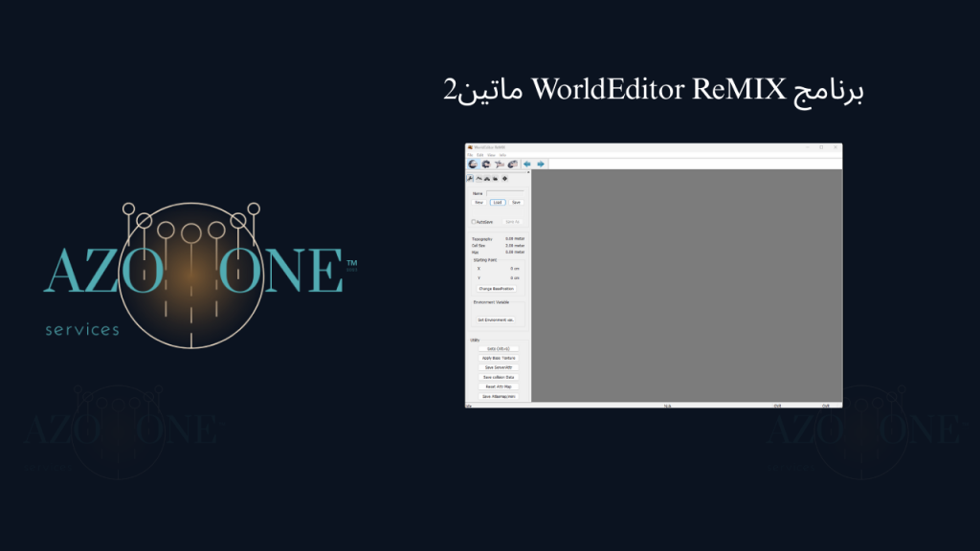The height and width of the screenshot is (551, 980).
Task: Click inside the Name input field
Action: pyautogui.click(x=504, y=193)
